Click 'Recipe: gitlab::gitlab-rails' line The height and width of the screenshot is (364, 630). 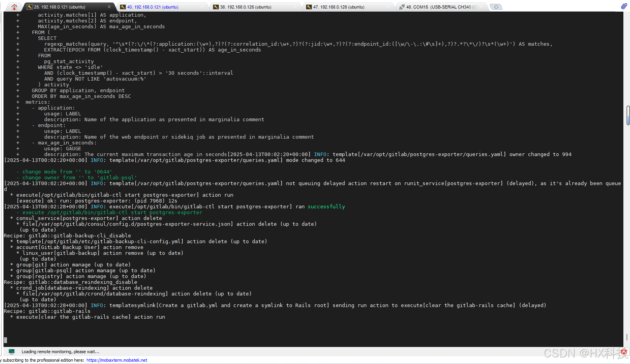47,311
